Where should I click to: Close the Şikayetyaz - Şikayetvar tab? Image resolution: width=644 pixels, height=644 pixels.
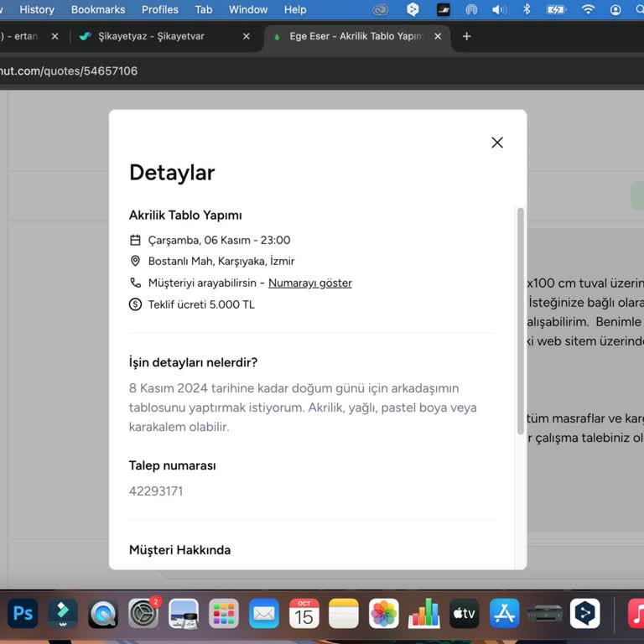[x=247, y=37]
